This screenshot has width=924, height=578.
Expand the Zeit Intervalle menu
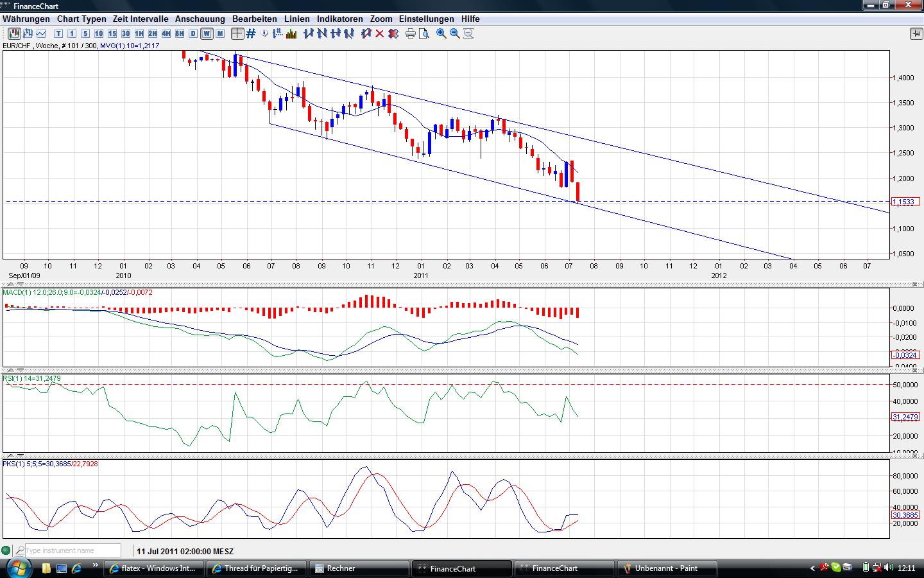click(x=141, y=19)
